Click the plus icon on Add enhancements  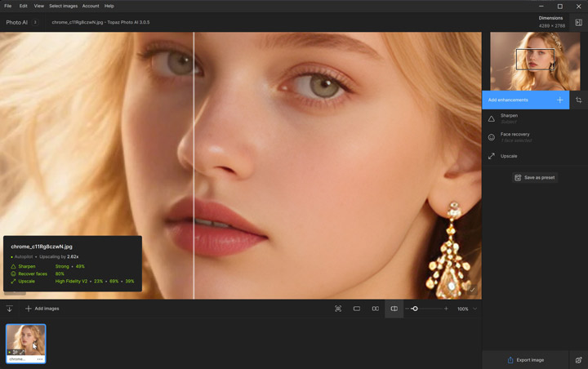[560, 100]
